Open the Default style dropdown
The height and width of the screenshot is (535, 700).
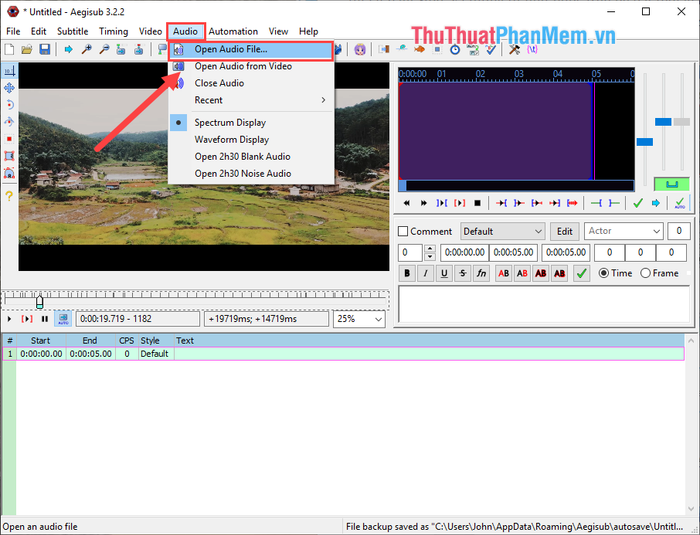[x=502, y=231]
